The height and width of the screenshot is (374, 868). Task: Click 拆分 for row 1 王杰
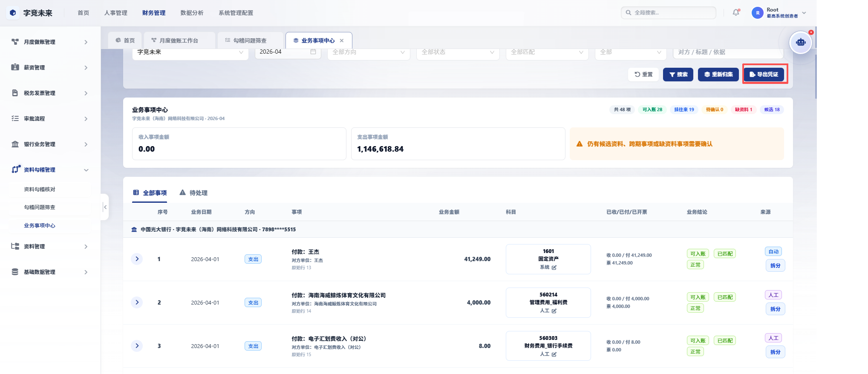(775, 265)
